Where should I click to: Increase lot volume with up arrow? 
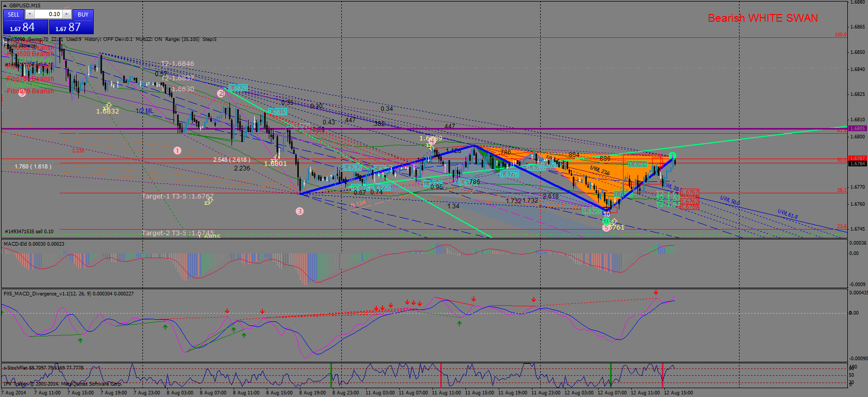click(x=67, y=15)
